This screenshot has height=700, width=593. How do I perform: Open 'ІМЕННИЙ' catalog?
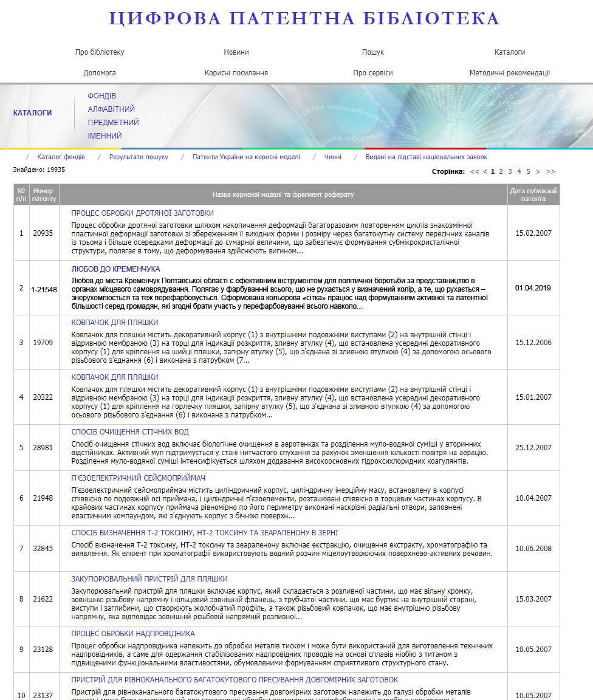point(105,136)
